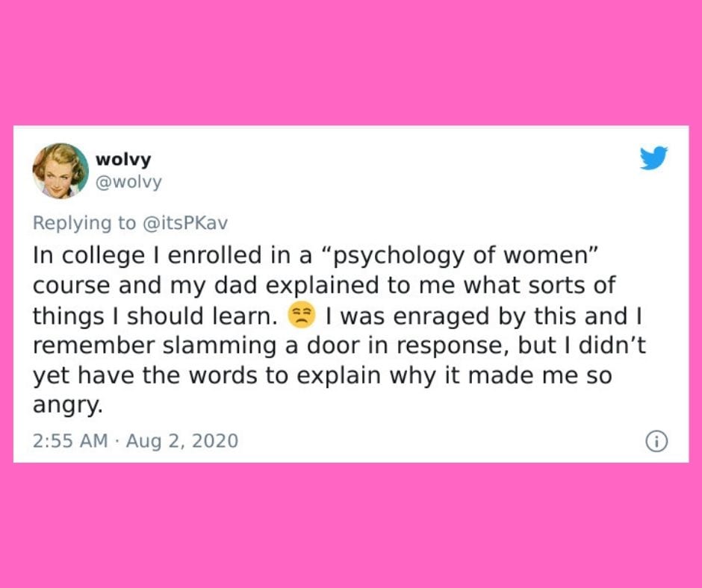Click the opening words 'In college'

tap(89, 255)
